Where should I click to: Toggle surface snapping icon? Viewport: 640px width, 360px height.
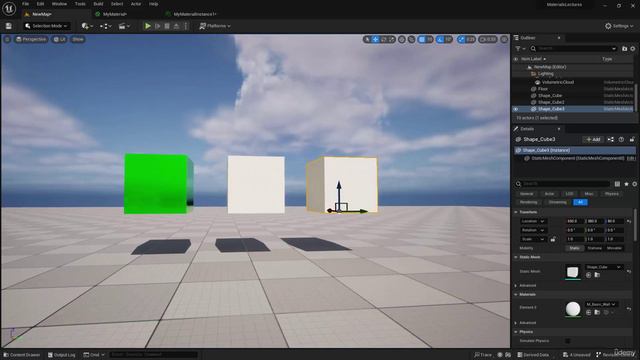point(411,40)
